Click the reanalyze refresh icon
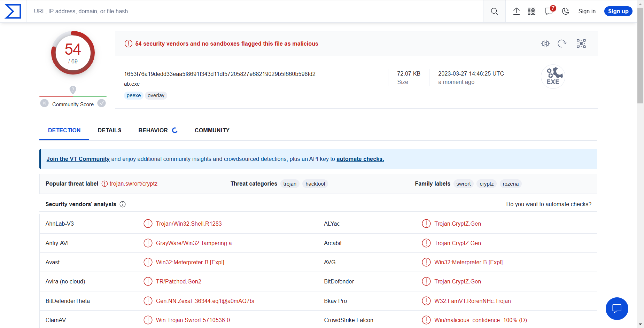The image size is (644, 328). pyautogui.click(x=562, y=44)
